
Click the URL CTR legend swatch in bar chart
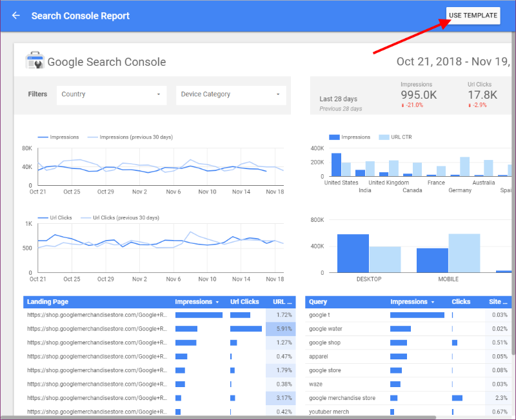pos(384,137)
